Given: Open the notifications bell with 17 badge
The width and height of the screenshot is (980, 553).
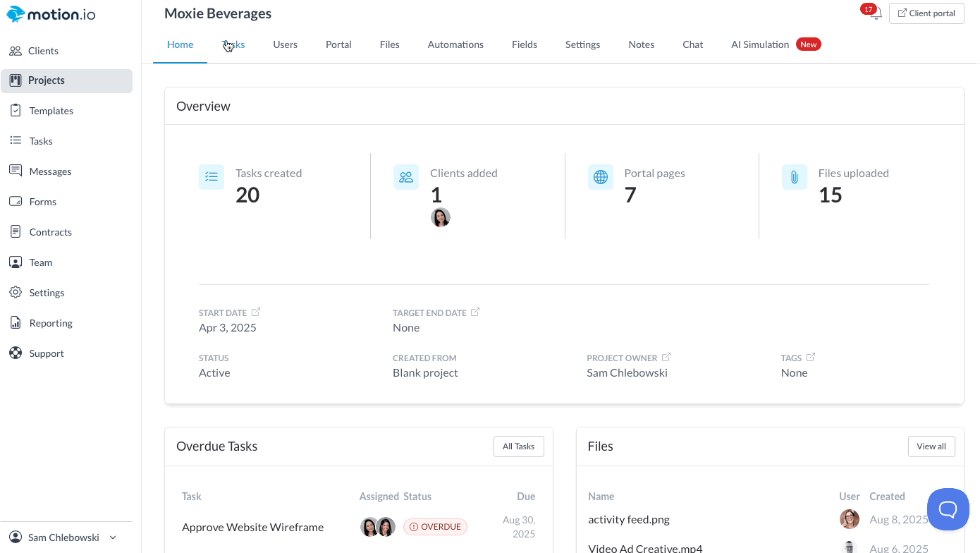Looking at the screenshot, I should pos(874,13).
